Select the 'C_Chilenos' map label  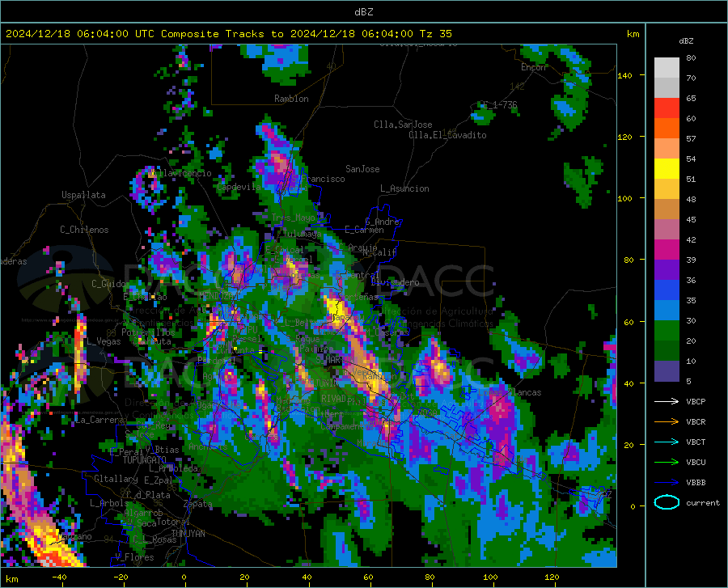point(84,230)
